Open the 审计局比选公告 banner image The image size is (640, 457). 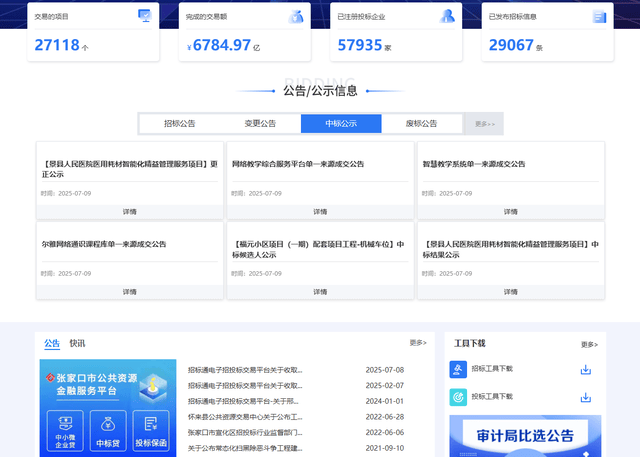[x=525, y=436]
